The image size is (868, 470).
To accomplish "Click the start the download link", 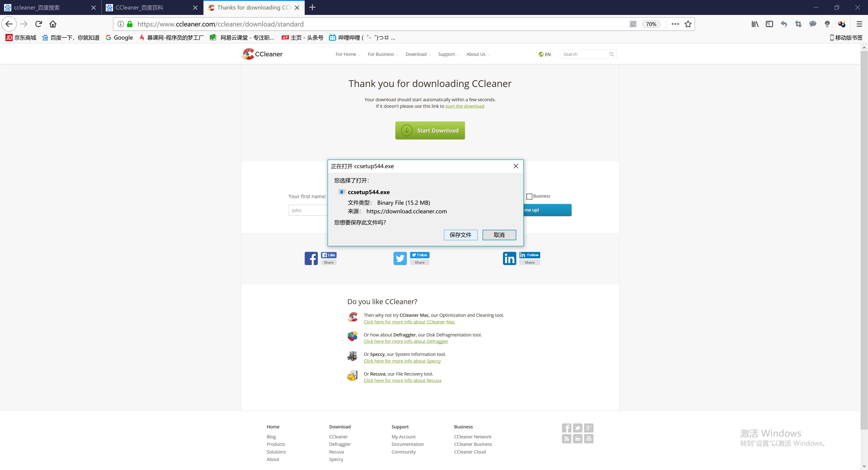I will coord(465,106).
